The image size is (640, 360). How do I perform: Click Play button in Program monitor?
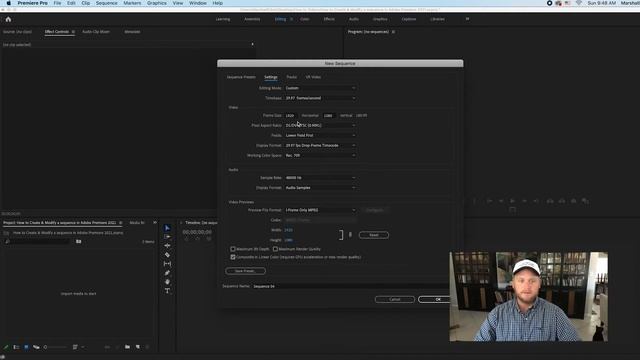pos(512,201)
